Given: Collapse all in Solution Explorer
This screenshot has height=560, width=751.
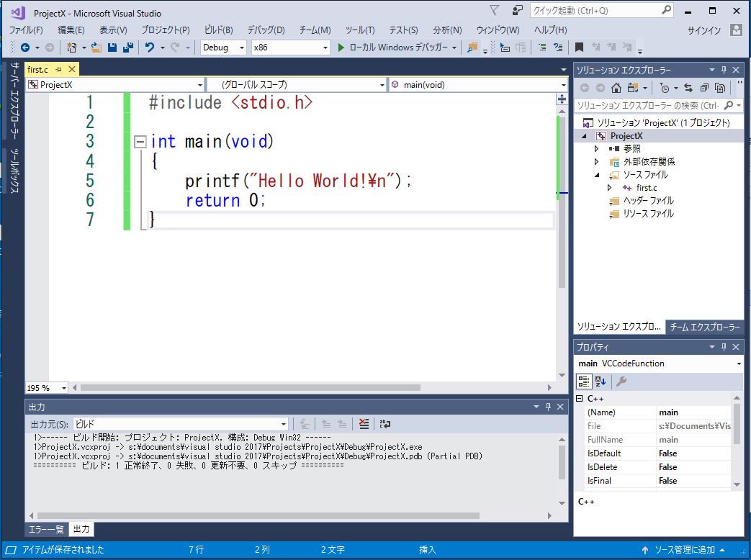Looking at the screenshot, I should tap(704, 88).
